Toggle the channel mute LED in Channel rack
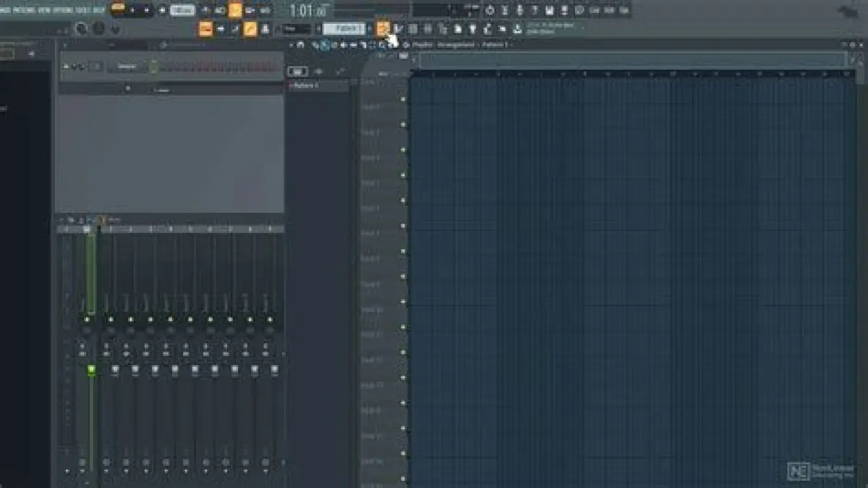Viewport: 868px width, 488px height. [67, 67]
